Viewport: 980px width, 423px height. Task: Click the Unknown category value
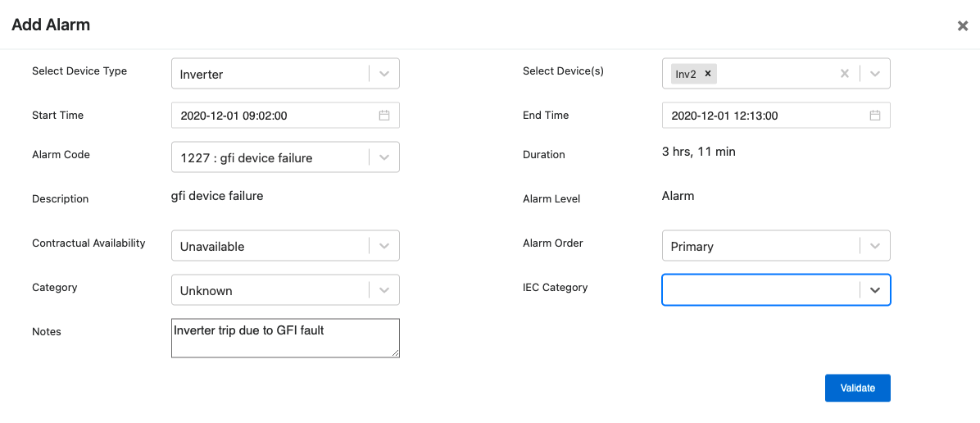pyautogui.click(x=206, y=291)
